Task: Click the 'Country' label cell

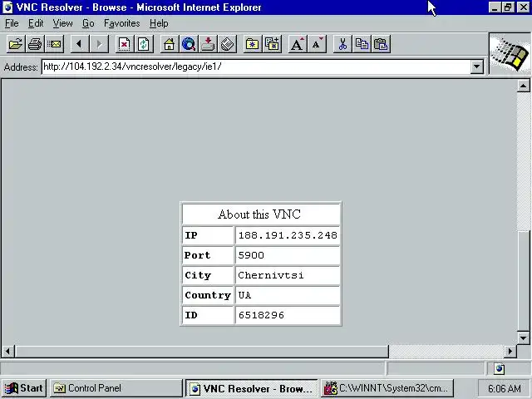Action: tap(208, 295)
